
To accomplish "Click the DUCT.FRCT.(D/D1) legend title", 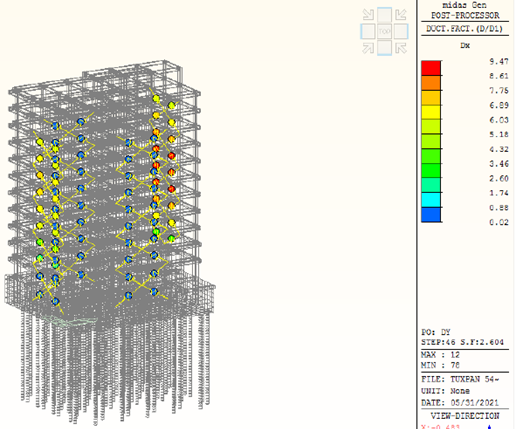I will [465, 29].
